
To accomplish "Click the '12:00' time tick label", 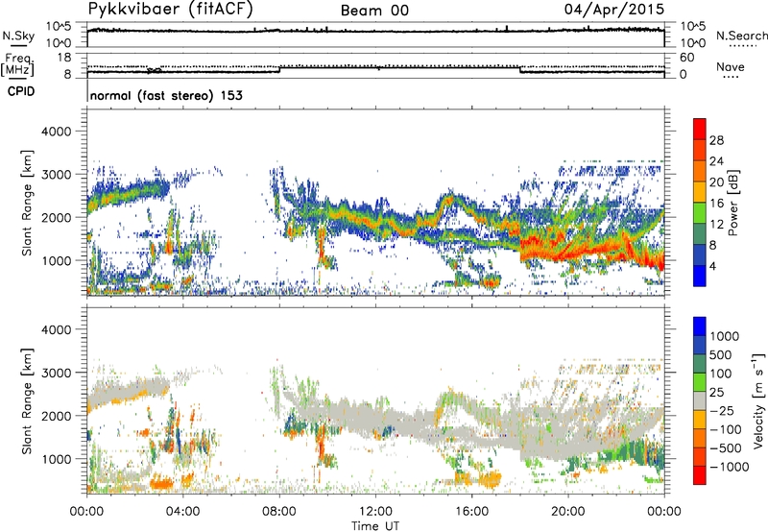I will click(375, 512).
